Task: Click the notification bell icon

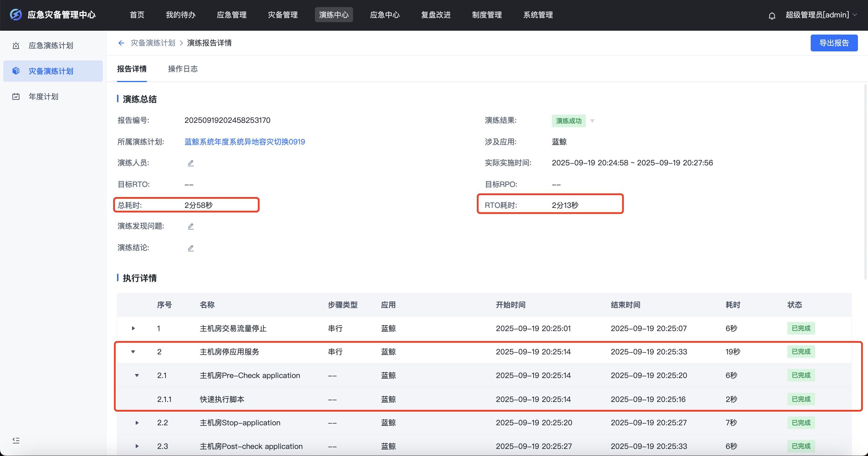Action: (x=772, y=15)
